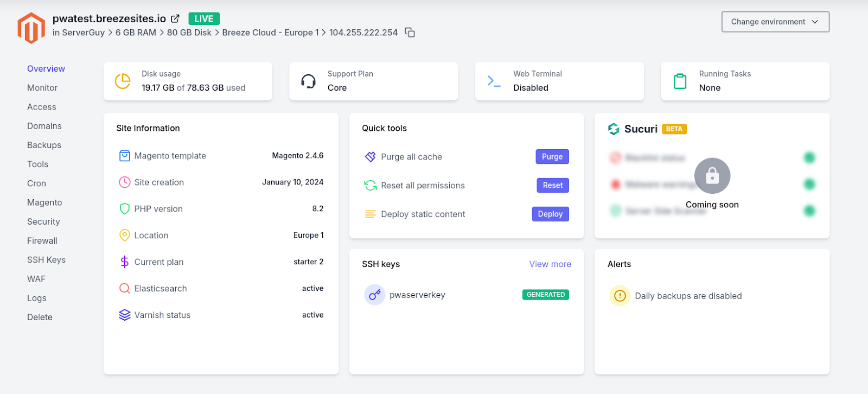Click the backups alert warning icon
The width and height of the screenshot is (868, 394).
(620, 296)
